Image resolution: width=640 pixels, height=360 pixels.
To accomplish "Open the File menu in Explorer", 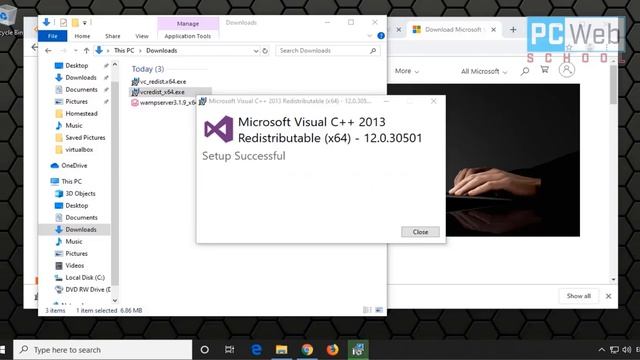I will [x=53, y=36].
